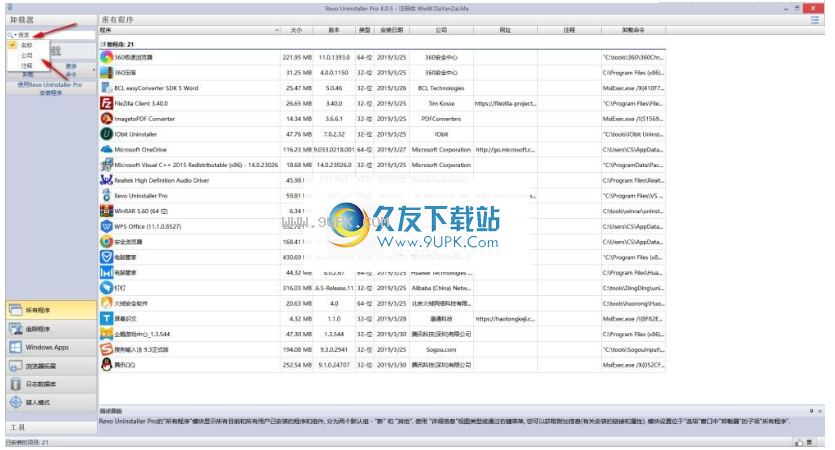Sort by the 程序 column header

click(x=190, y=30)
